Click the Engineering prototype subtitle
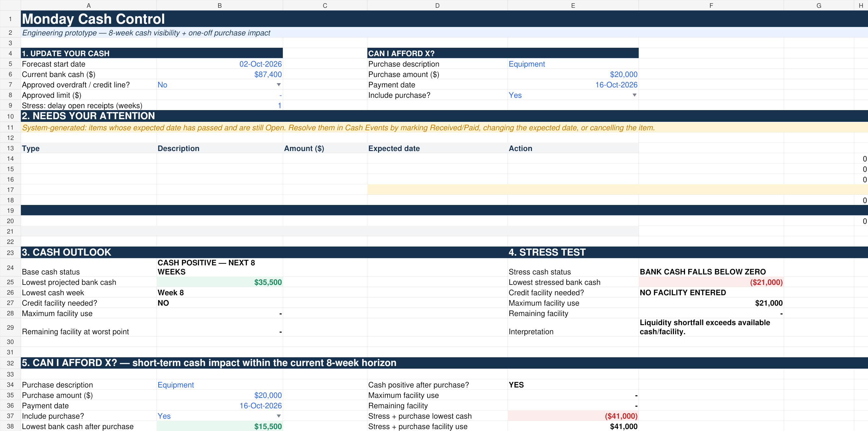 coord(146,33)
